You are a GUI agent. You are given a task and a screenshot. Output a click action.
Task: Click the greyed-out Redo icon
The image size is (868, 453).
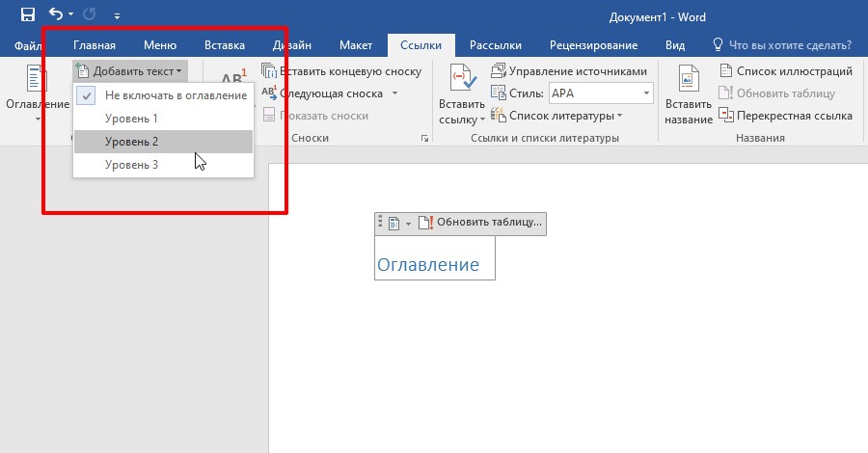click(89, 14)
